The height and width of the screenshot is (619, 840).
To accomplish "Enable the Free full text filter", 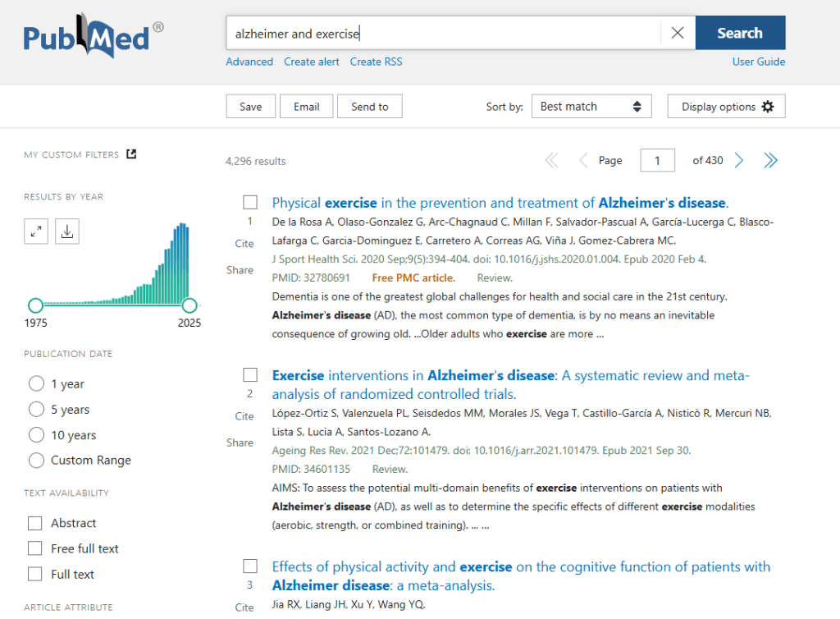I will click(35, 548).
